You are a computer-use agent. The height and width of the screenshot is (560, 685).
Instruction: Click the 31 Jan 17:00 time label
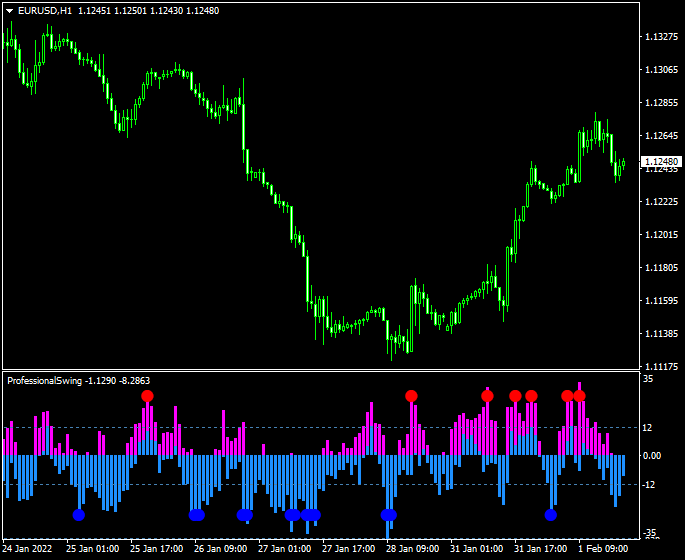pyautogui.click(x=540, y=549)
